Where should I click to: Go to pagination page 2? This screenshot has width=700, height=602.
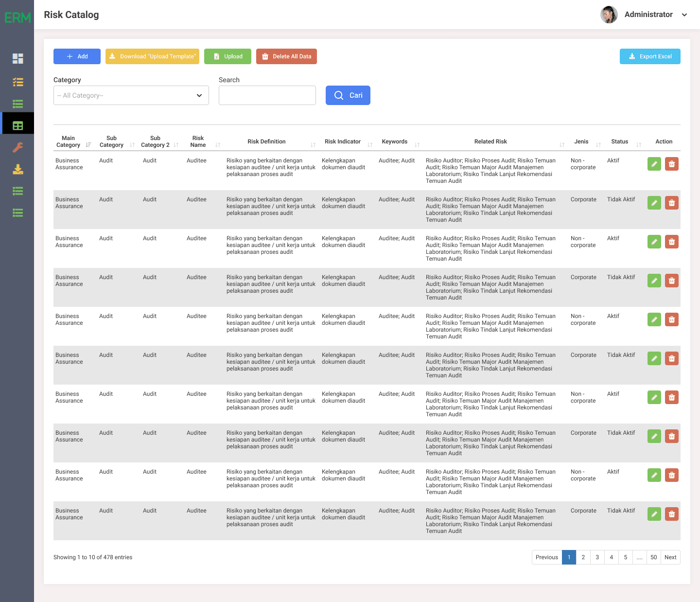583,557
